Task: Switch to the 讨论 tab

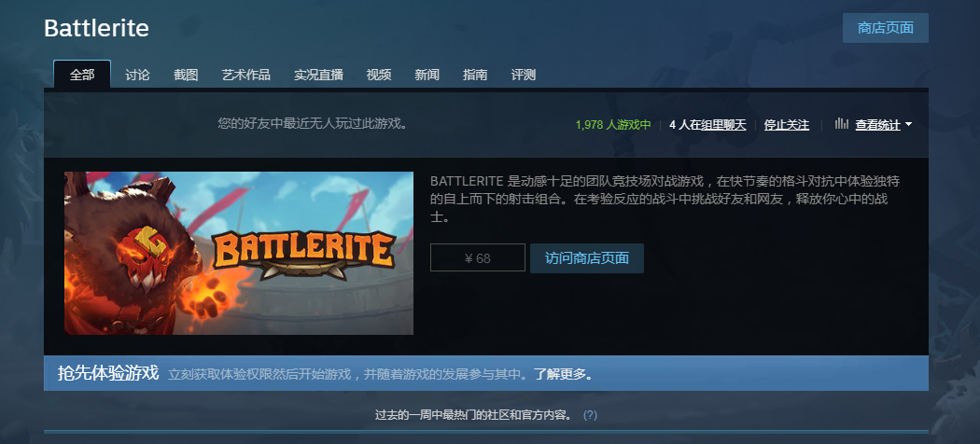Action: 137,75
